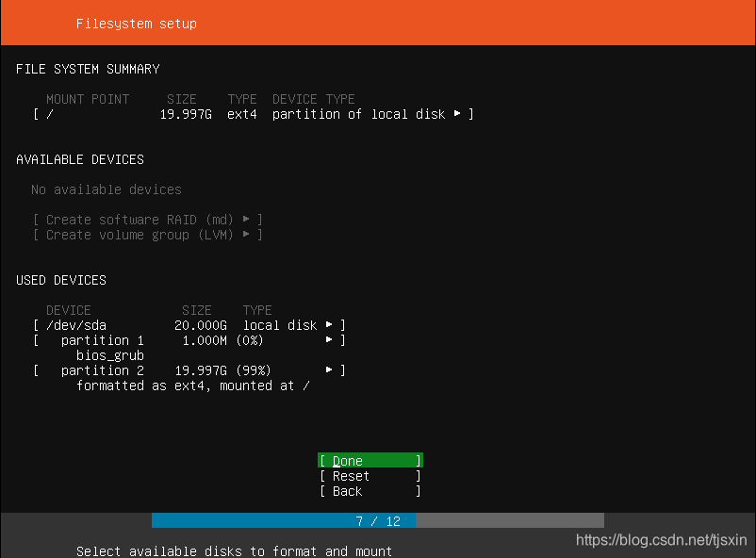This screenshot has width=756, height=558.
Task: Click the 'local disk' type of /dev/sda
Action: click(280, 325)
